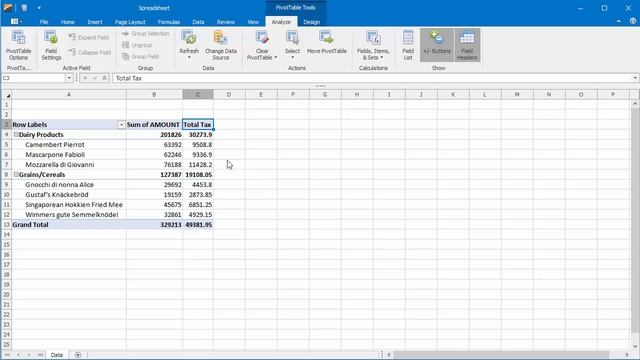Open PivotTable Options
The width and height of the screenshot is (640, 360).
pos(18,46)
